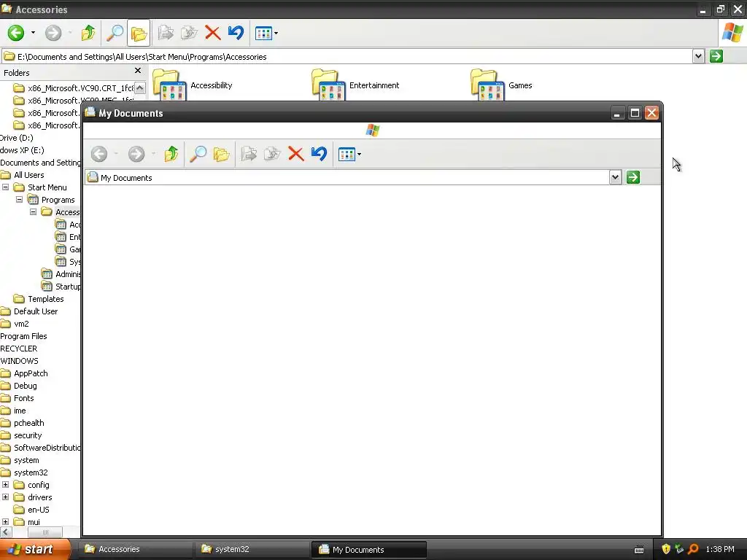Select en-US folder in tree

38,510
